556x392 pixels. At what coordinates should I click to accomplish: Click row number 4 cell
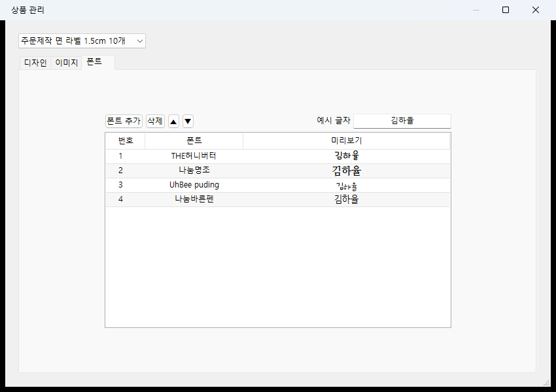(120, 199)
